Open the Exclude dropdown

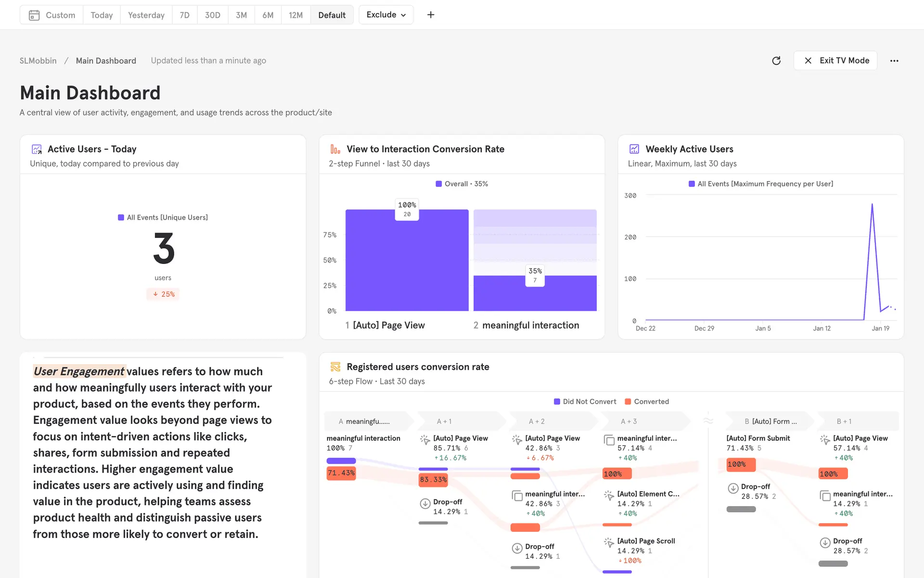tap(386, 15)
